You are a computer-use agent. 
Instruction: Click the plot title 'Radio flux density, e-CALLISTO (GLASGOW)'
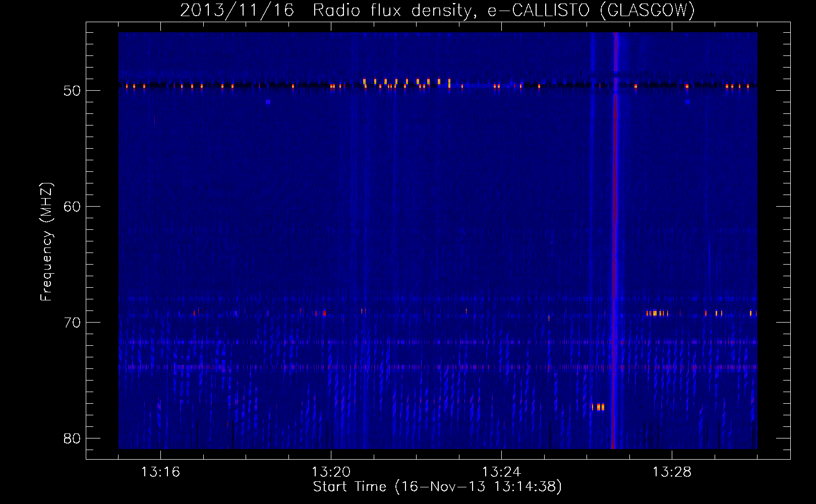point(503,10)
